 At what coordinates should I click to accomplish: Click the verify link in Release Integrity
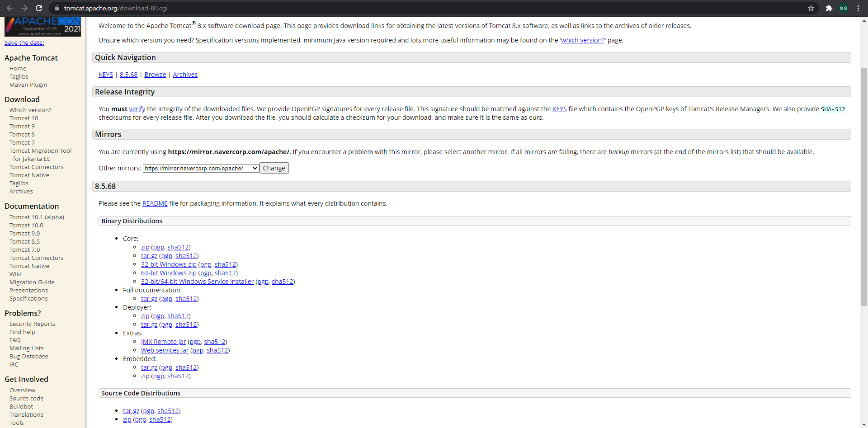click(137, 109)
